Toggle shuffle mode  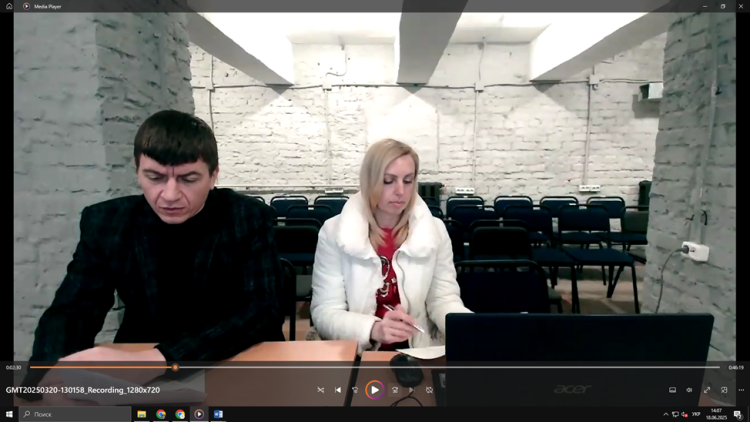[x=320, y=390]
